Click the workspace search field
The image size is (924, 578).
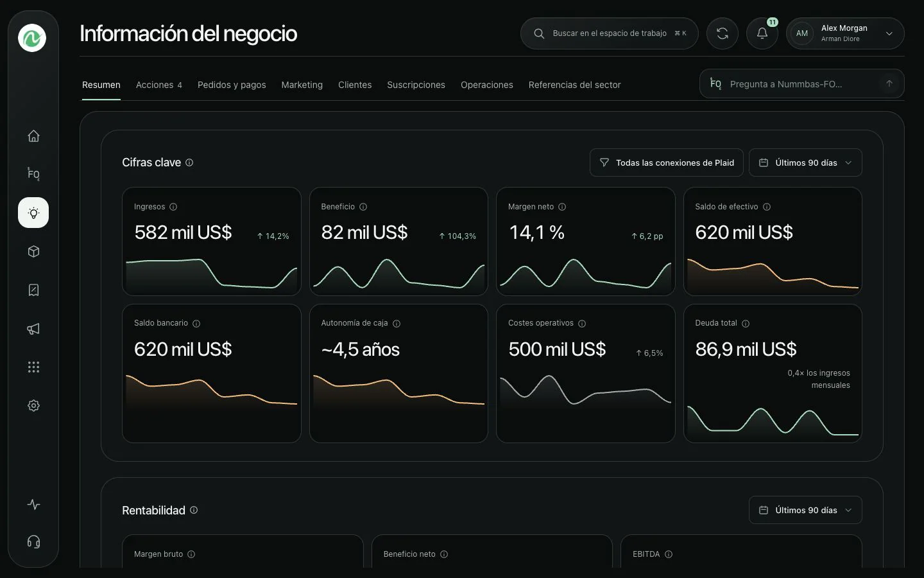point(610,33)
